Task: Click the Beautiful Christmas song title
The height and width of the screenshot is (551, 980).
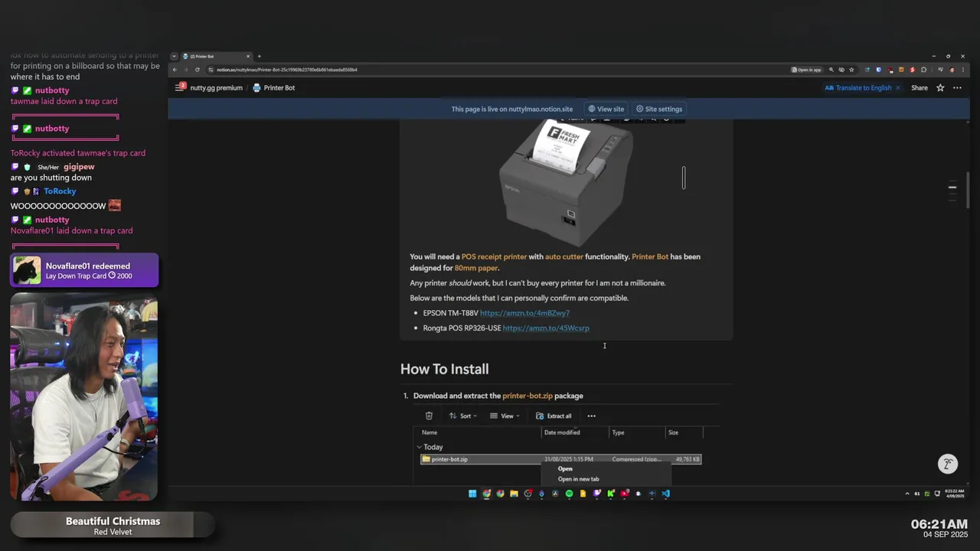Action: (x=113, y=521)
